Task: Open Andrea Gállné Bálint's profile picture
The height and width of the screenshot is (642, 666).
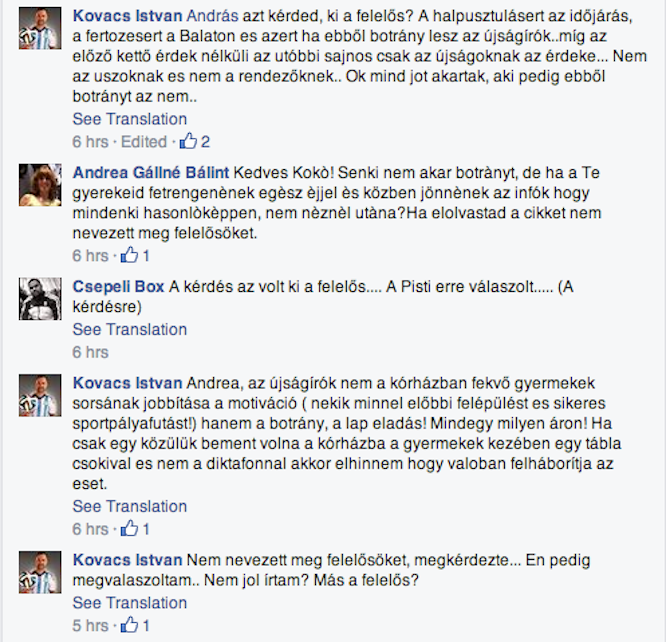Action: point(40,185)
